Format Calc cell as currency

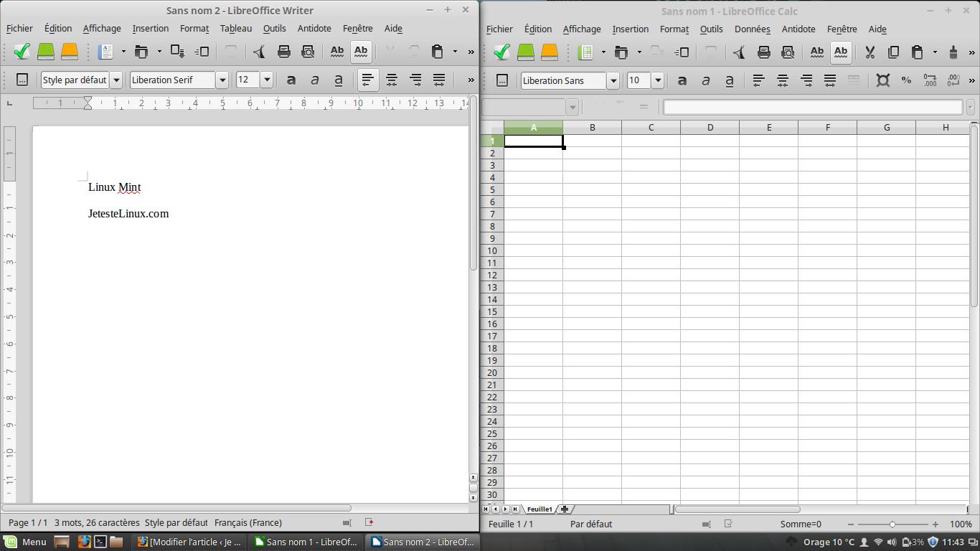882,80
